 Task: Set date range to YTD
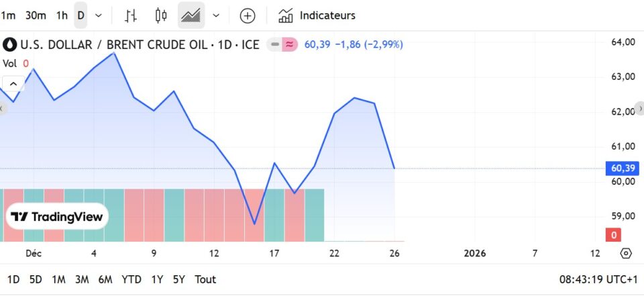click(x=131, y=279)
